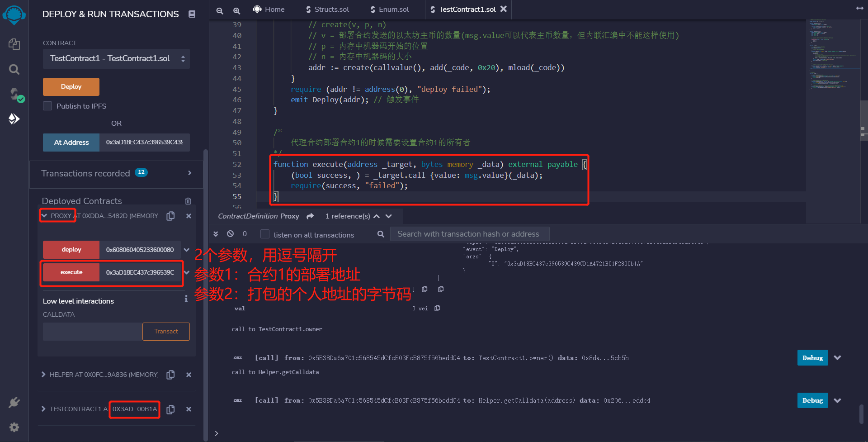Expand the Helper.getCalldata call details

coord(838,400)
